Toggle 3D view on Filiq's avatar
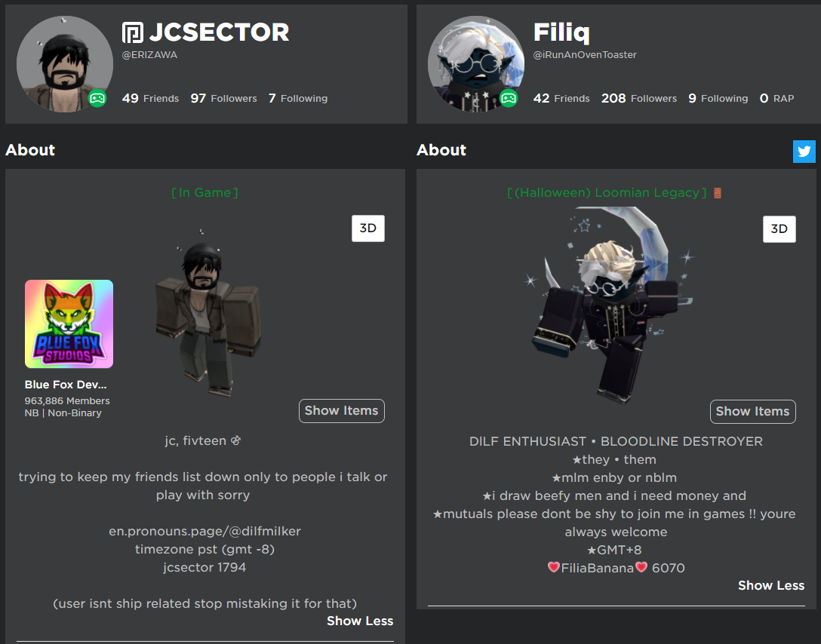 click(779, 228)
